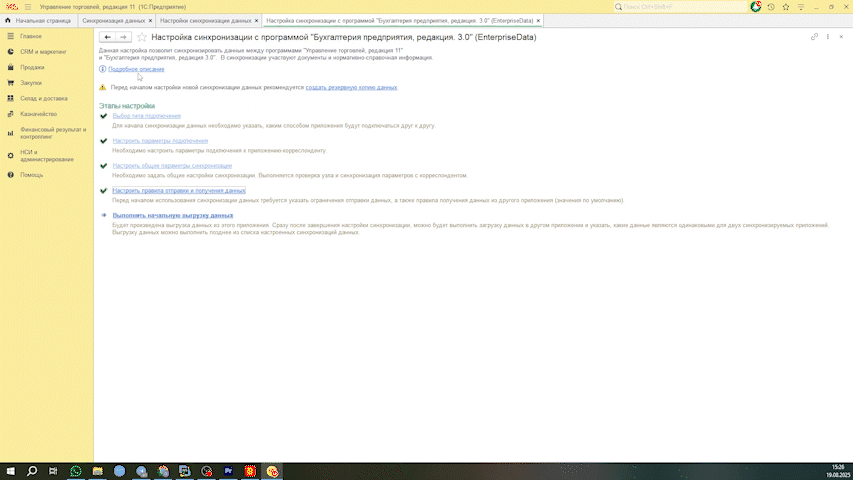Open НСИ и администрирование section

pos(46,156)
